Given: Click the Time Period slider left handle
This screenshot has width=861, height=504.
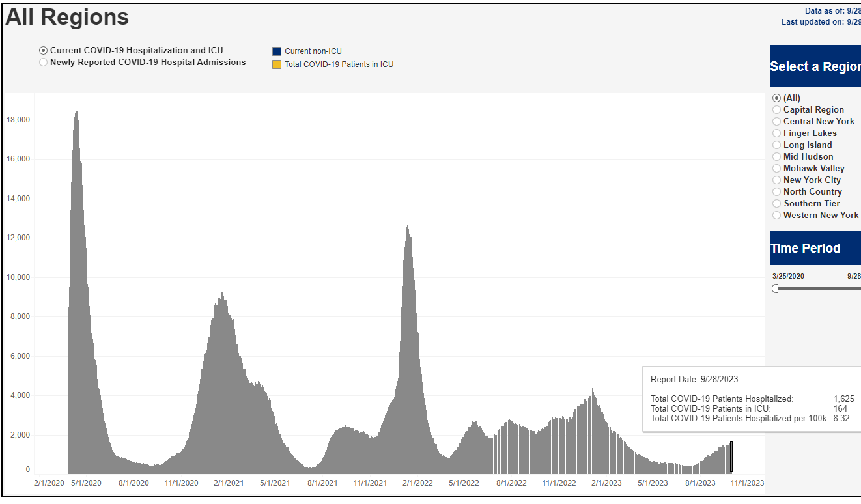Looking at the screenshot, I should click(x=775, y=288).
